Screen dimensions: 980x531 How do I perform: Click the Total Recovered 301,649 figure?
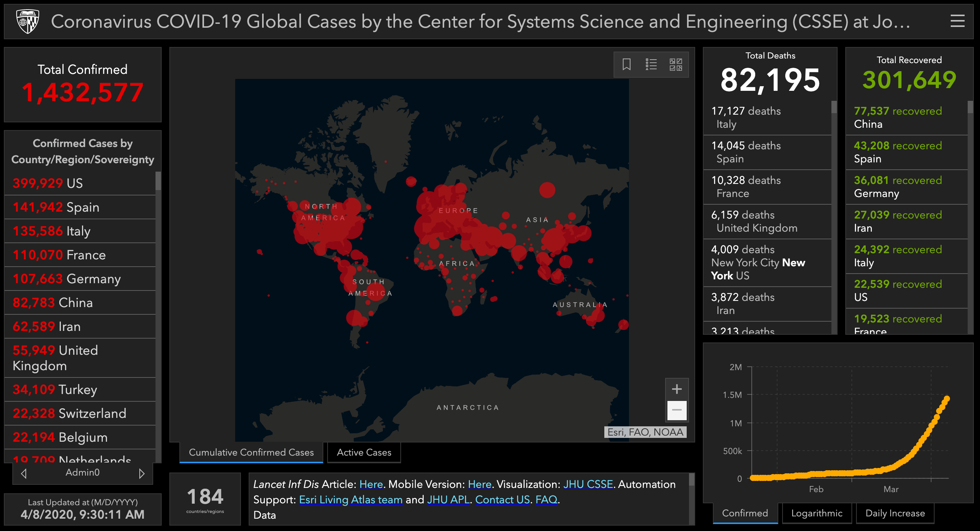point(909,80)
